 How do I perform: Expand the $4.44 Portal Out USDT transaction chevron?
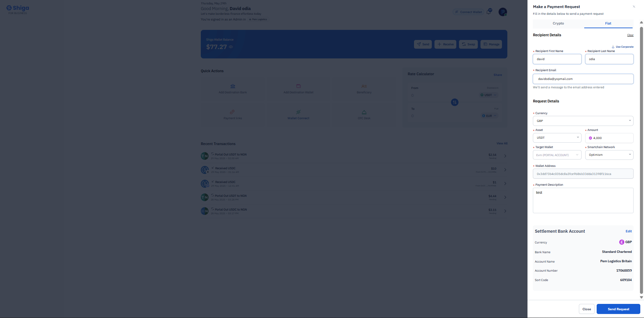[505, 197]
